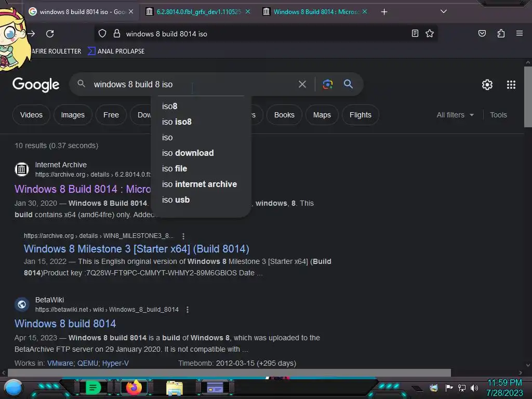Open File Explorer from taskbar
Image resolution: width=532 pixels, height=399 pixels.
pyautogui.click(x=175, y=388)
